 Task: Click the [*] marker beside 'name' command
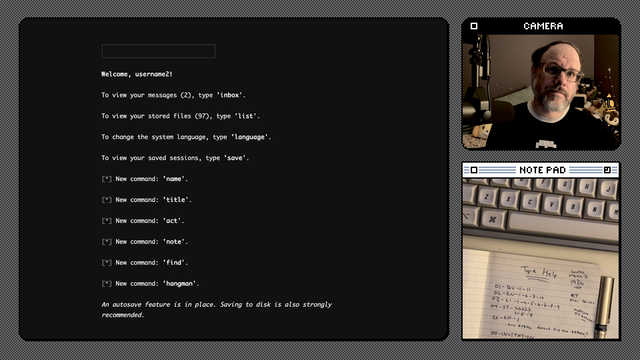pyautogui.click(x=107, y=179)
